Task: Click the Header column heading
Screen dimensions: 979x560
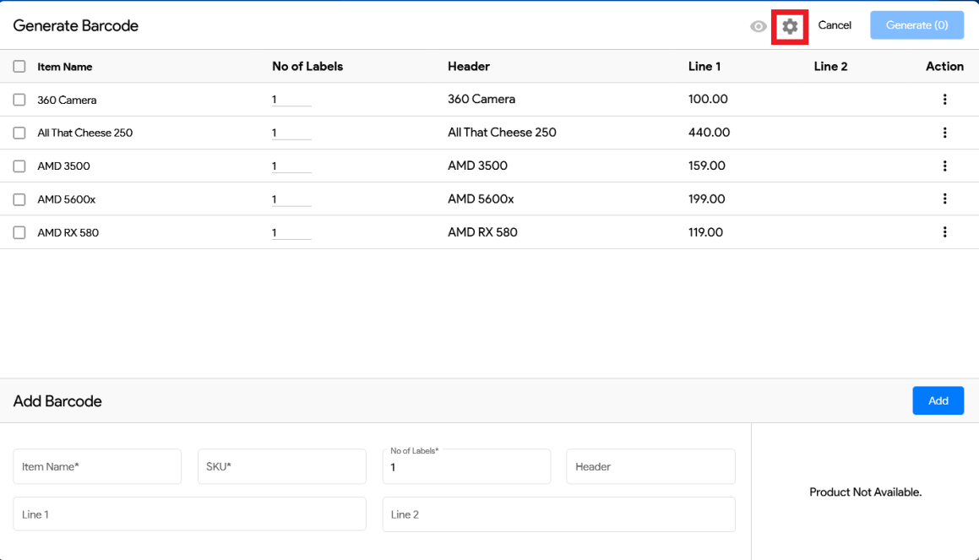Action: [x=468, y=66]
